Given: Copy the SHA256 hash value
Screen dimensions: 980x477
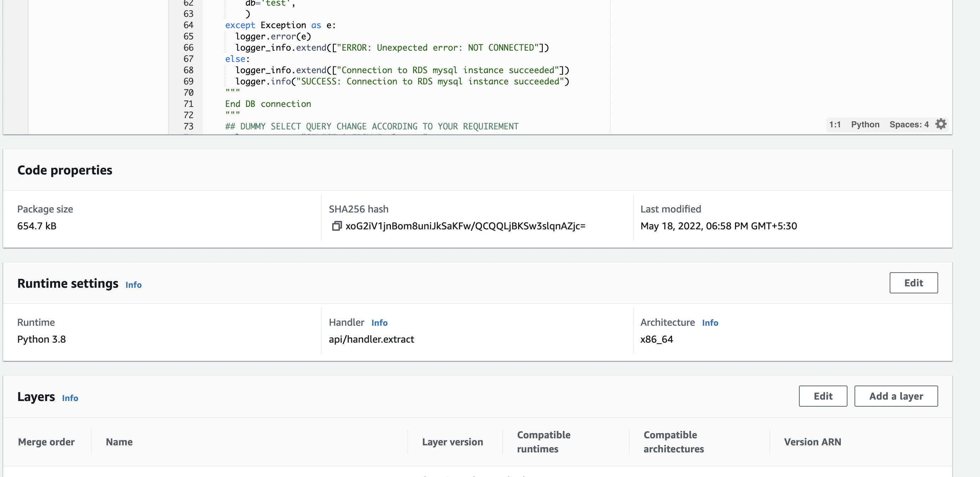Looking at the screenshot, I should click(x=337, y=226).
